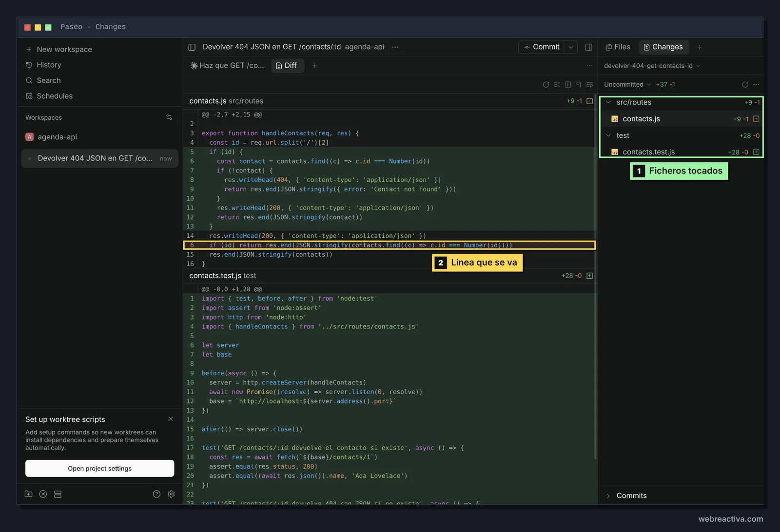Select contacts.test.js in the changes tree
Screen dimensions: 780x532
point(681,152)
